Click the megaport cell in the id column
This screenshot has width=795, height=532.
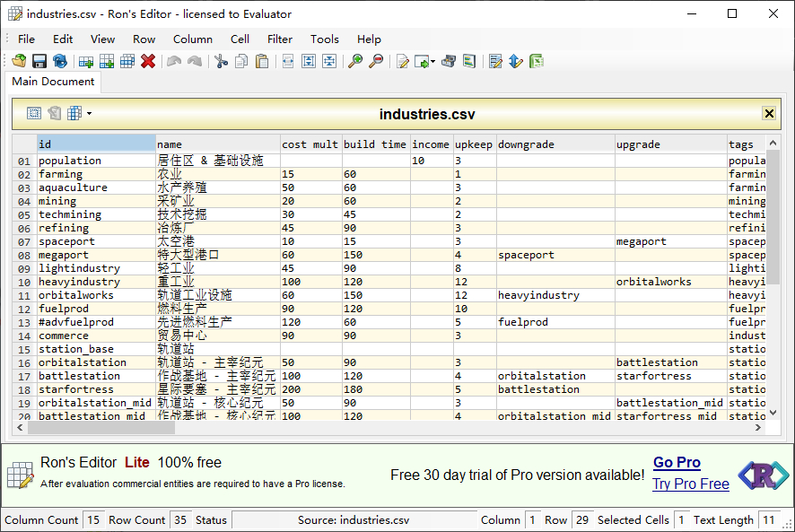click(63, 255)
